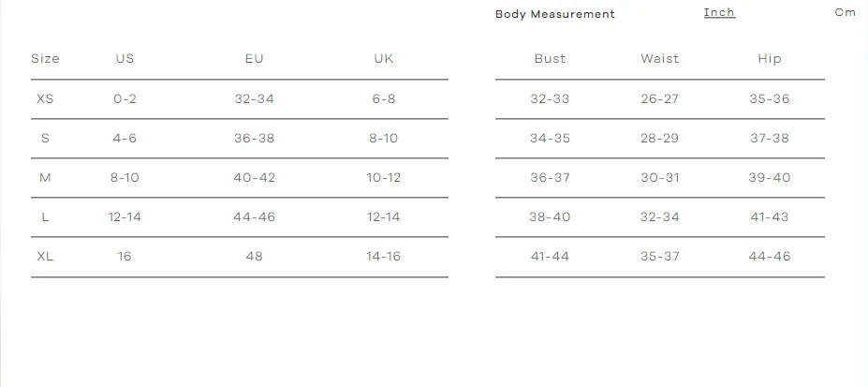Click the Bust 38-40 value
Viewport: 868px width, 387px height.
550,216
